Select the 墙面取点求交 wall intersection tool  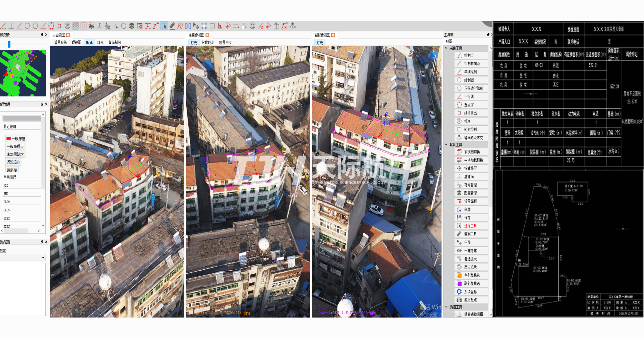pyautogui.click(x=473, y=138)
